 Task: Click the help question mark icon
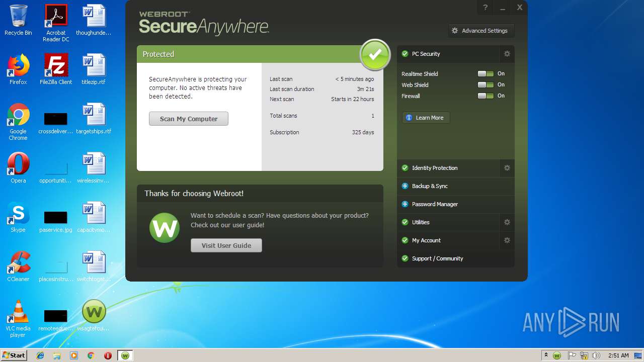coord(485,8)
